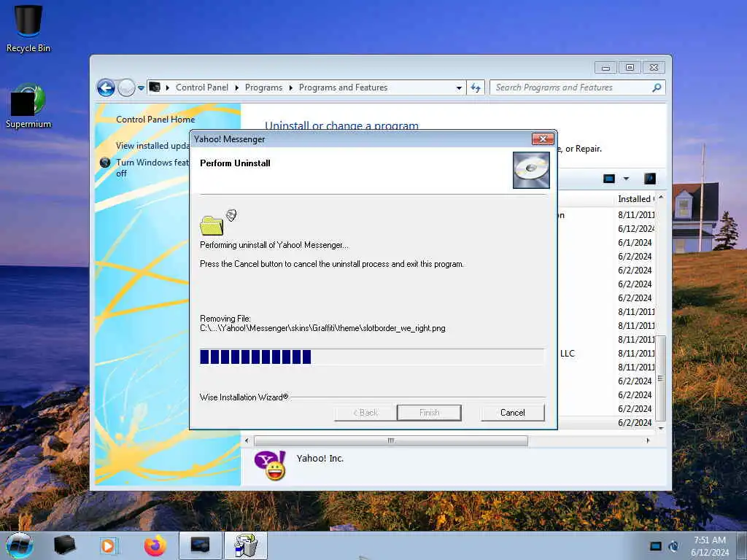Expand the arrow after Programs breadcrumb
The width and height of the screenshot is (747, 560).
click(x=290, y=87)
